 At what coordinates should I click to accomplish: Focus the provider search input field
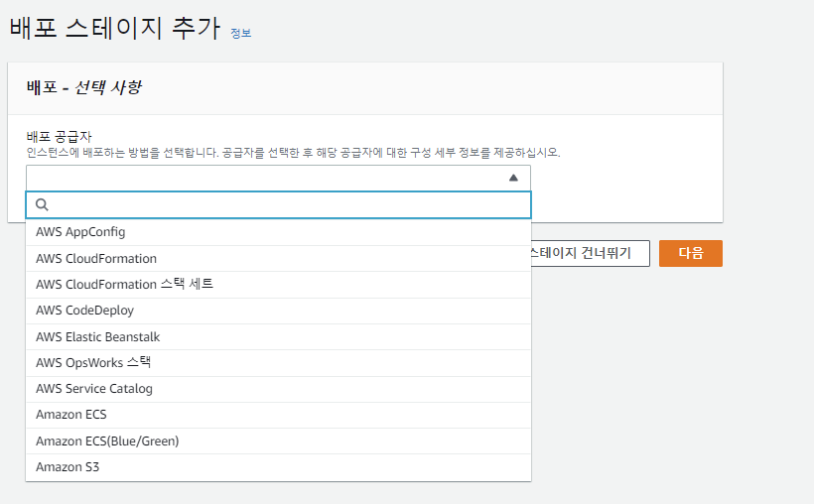coord(278,205)
